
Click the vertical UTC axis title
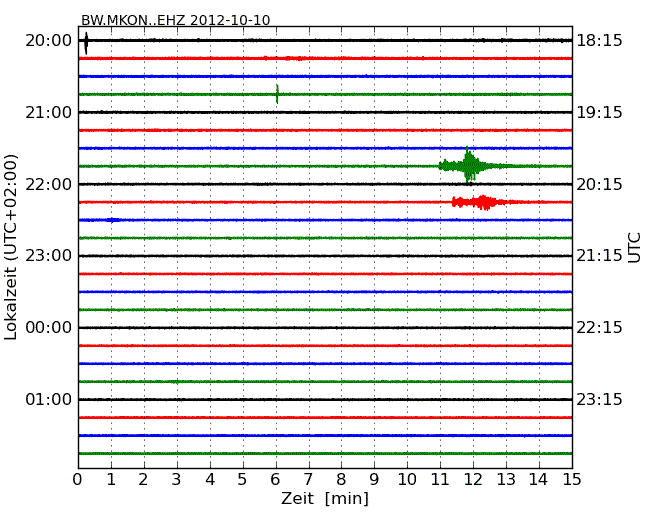[634, 248]
